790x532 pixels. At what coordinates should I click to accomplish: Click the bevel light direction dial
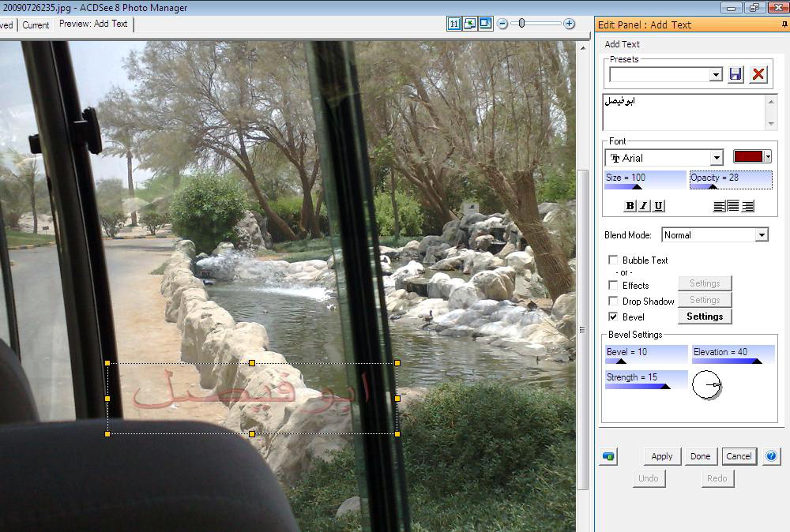pyautogui.click(x=706, y=385)
